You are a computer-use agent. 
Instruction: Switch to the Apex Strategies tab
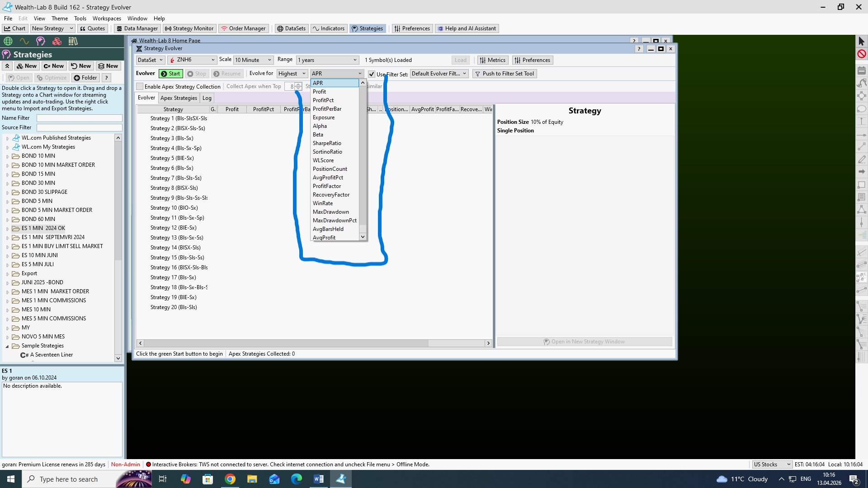point(179,98)
